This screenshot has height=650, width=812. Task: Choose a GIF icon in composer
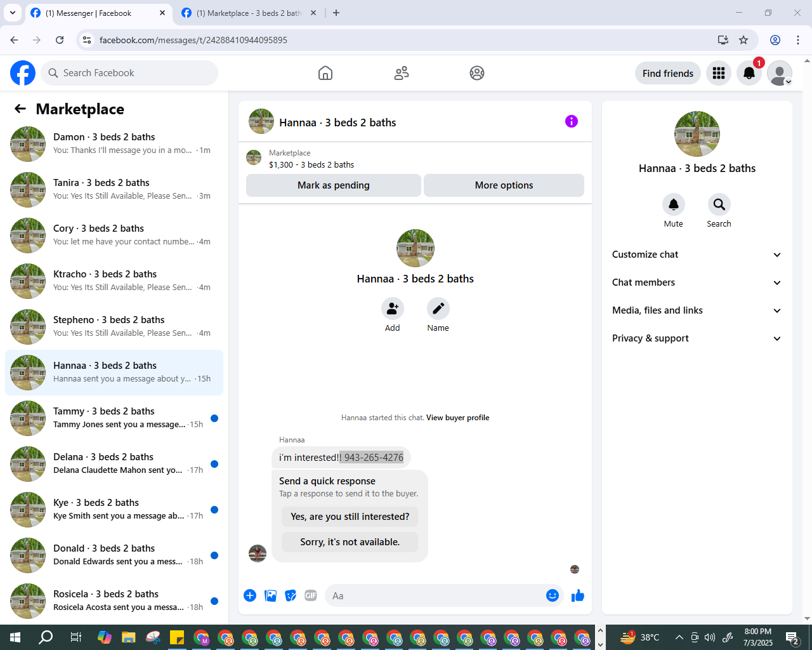click(311, 595)
